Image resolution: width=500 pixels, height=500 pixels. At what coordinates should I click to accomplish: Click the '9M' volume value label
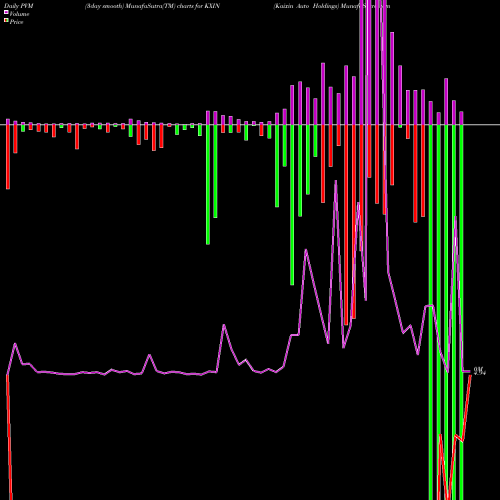pos(479,371)
